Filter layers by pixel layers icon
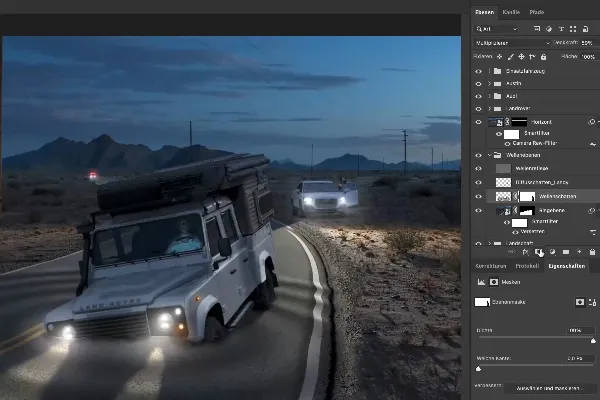Viewport: 600px width, 400px height. tap(537, 29)
